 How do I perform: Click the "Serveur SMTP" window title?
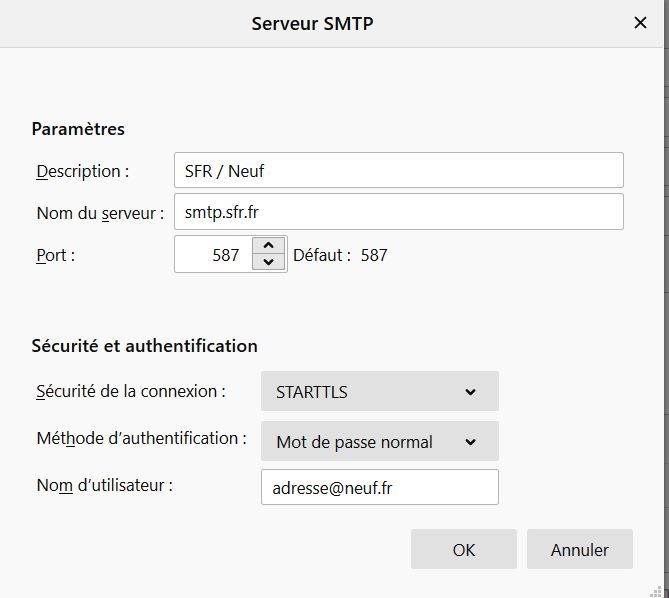(x=313, y=23)
